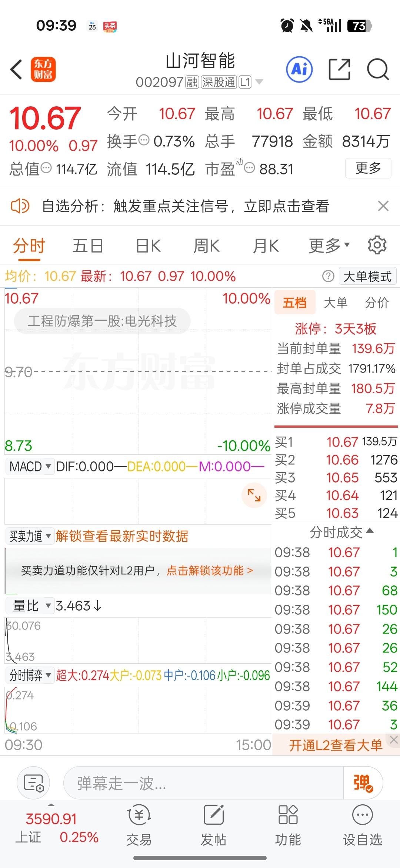Viewport: 400px width, 868px height.
Task: Tap 当前封单量 139.6万 row
Action: tap(336, 348)
